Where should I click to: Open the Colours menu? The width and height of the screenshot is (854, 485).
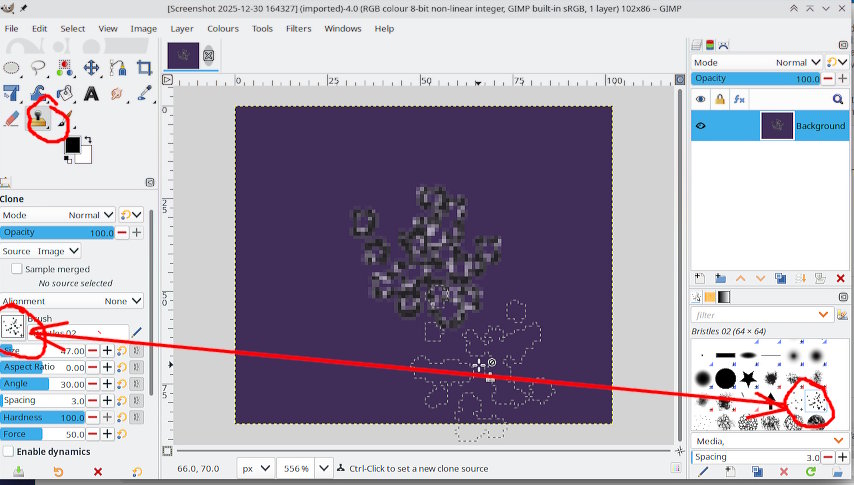pos(223,29)
